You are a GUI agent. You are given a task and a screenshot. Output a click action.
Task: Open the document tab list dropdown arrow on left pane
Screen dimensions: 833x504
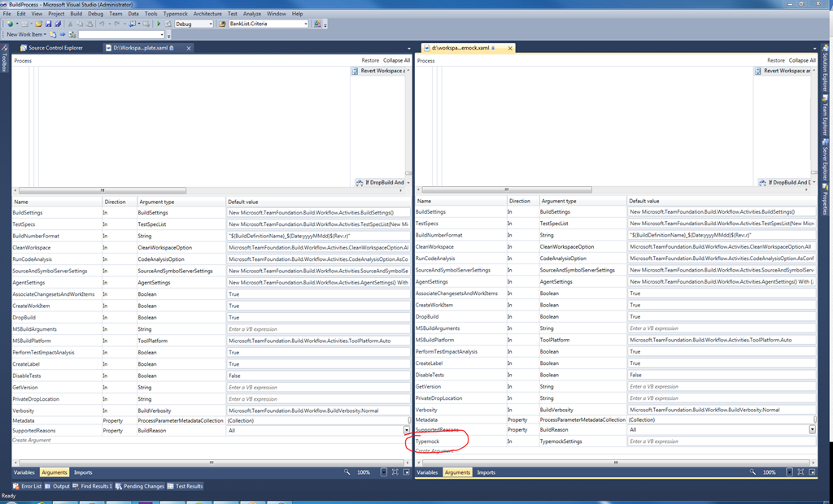tap(409, 49)
